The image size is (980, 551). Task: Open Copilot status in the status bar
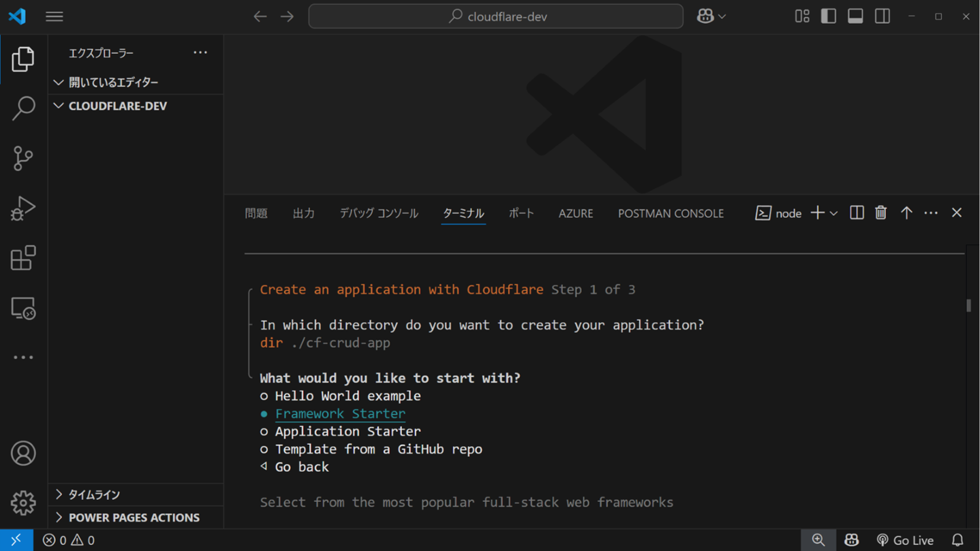tap(851, 540)
